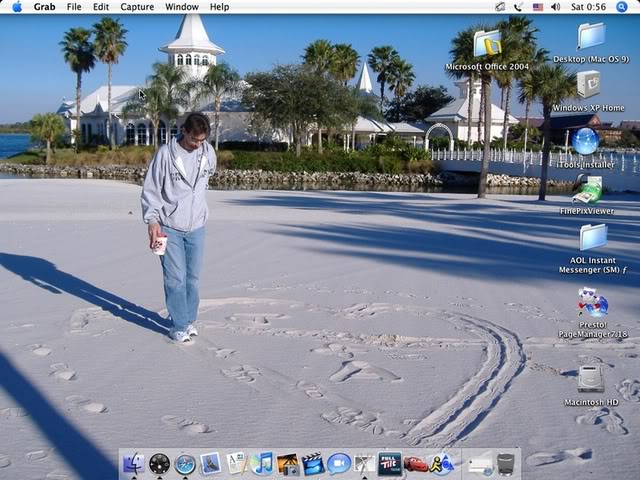Screen dimensions: 640x480
Task: Open the Edit menu
Action: tap(100, 7)
